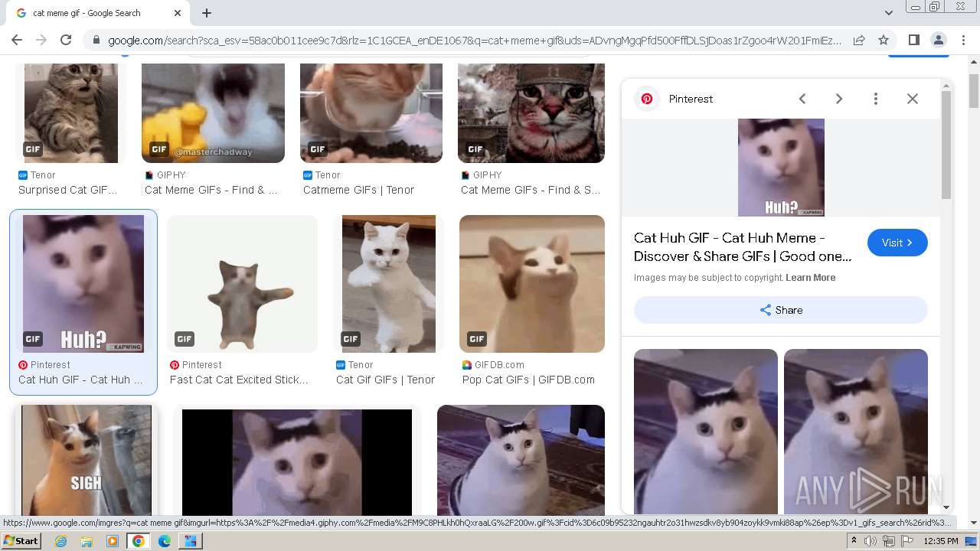Screen dimensions: 980x551
Task: Open standing white cat Tenor GIF
Action: coord(389,284)
